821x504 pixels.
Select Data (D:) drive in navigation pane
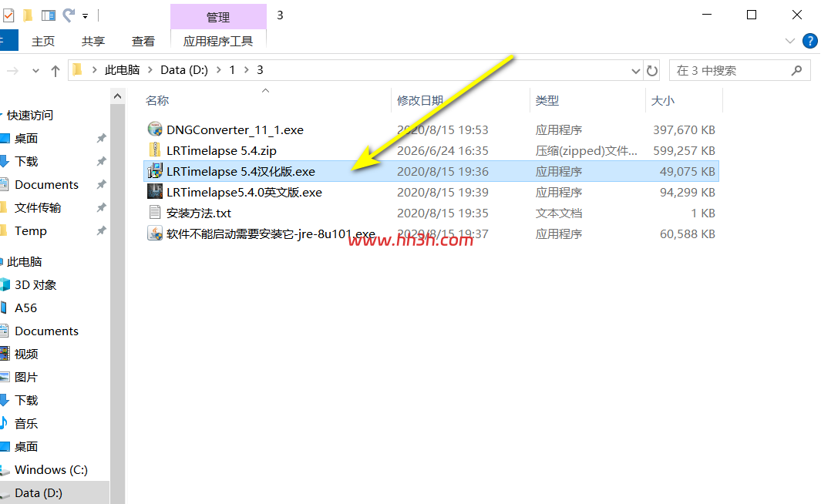pos(39,493)
